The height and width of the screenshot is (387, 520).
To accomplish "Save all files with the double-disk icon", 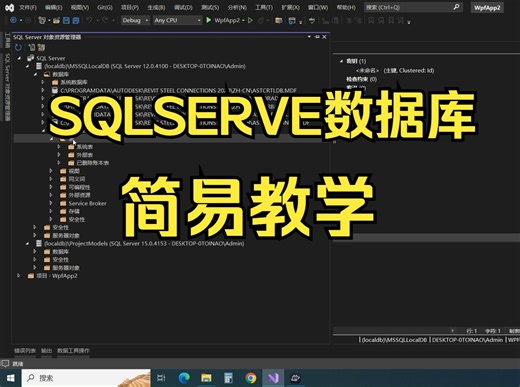I will tap(76, 21).
